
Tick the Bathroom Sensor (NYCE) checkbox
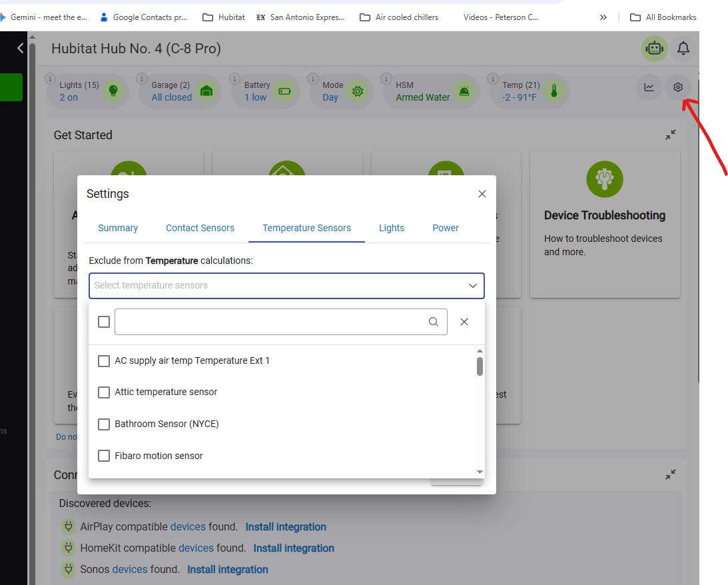click(x=104, y=424)
